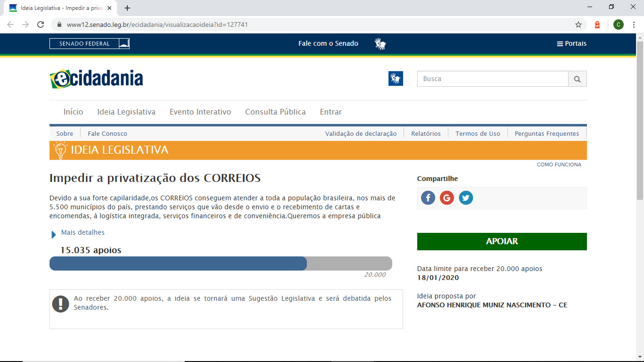Click the browser address bar URL

tap(157, 25)
